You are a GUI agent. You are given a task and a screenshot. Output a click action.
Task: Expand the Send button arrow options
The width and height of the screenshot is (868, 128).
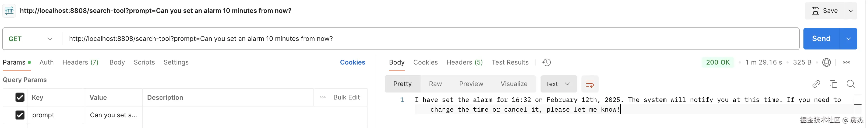[x=848, y=39]
